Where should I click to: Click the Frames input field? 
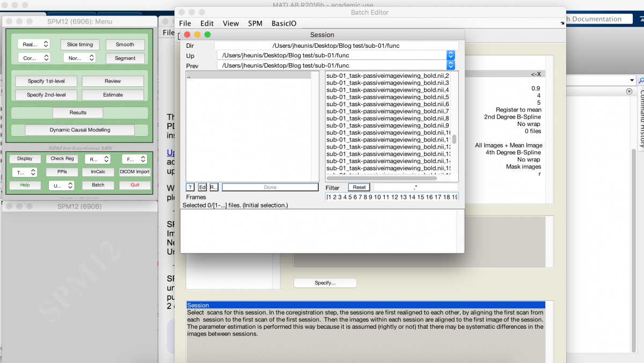[392, 197]
